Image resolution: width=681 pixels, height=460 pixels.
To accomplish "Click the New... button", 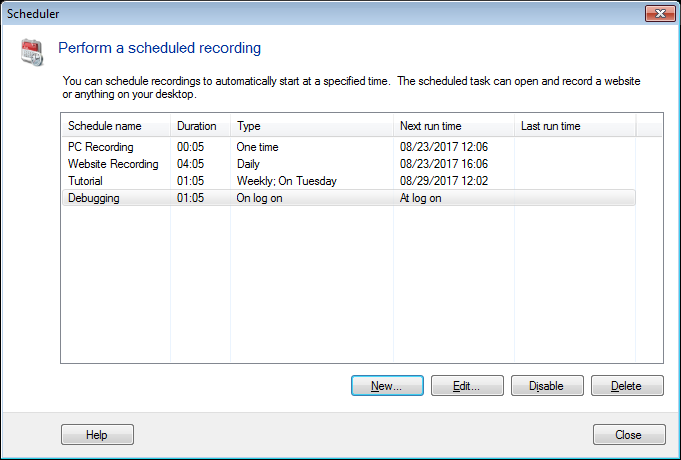I will pyautogui.click(x=387, y=386).
